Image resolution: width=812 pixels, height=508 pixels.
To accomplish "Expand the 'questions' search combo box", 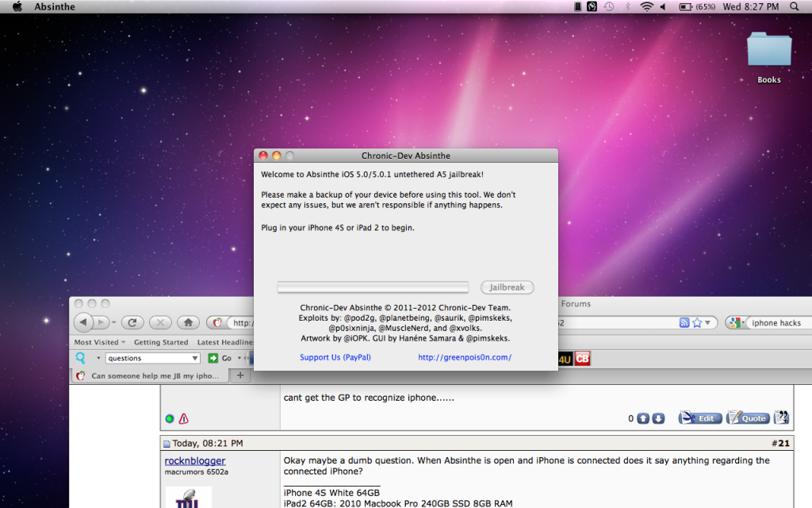I will click(x=195, y=358).
